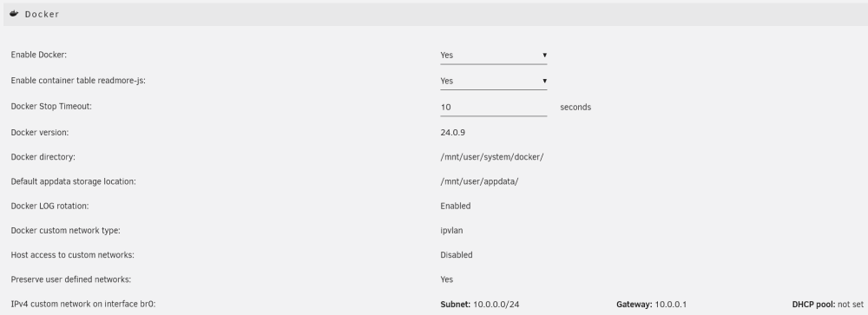Open the container table readmore-js dropdown
Viewport: 868px width, 315px height.
pyautogui.click(x=493, y=81)
